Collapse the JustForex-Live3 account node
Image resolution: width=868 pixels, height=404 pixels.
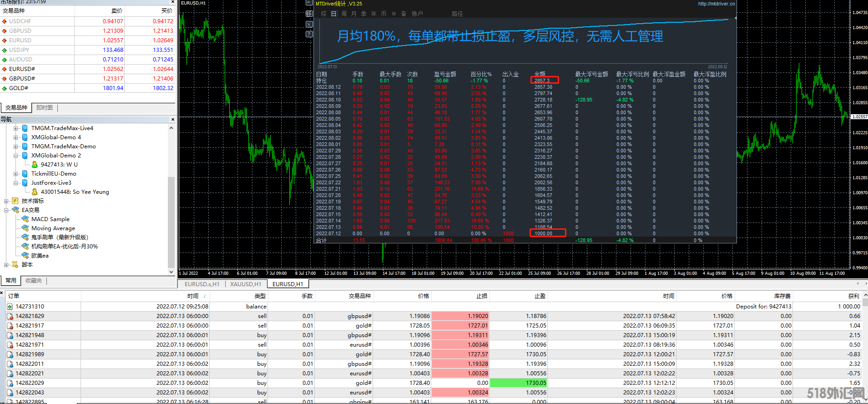click(16, 183)
